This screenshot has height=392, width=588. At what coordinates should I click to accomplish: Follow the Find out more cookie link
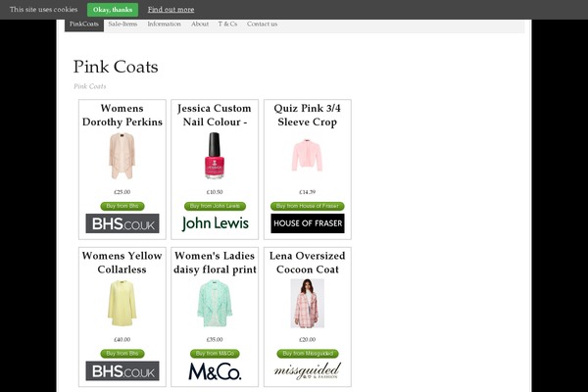pos(171,9)
